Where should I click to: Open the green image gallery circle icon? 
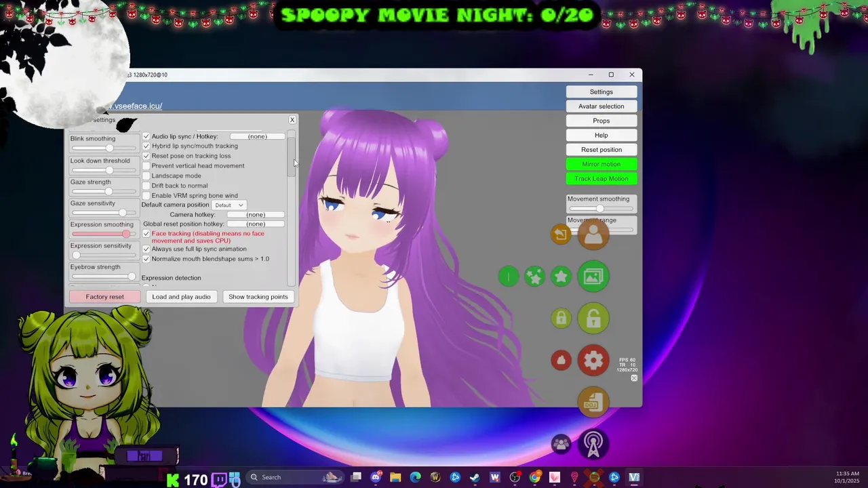coord(593,277)
